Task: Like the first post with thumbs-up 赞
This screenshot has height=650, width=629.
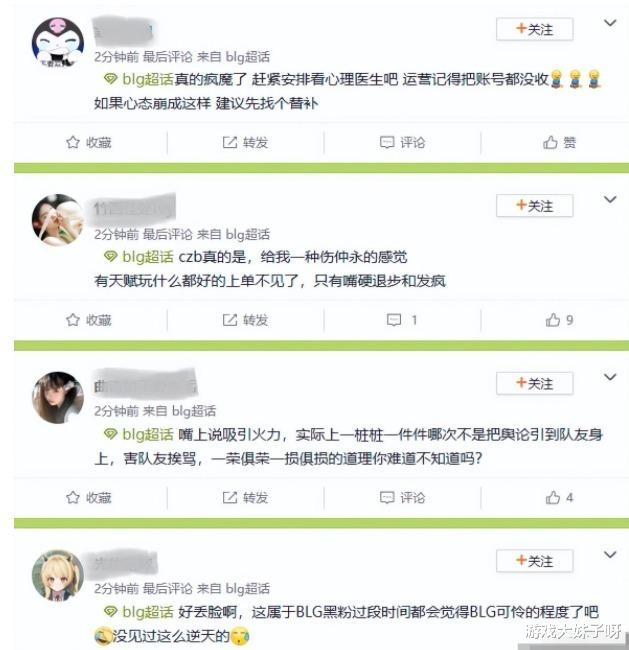Action: [x=559, y=142]
